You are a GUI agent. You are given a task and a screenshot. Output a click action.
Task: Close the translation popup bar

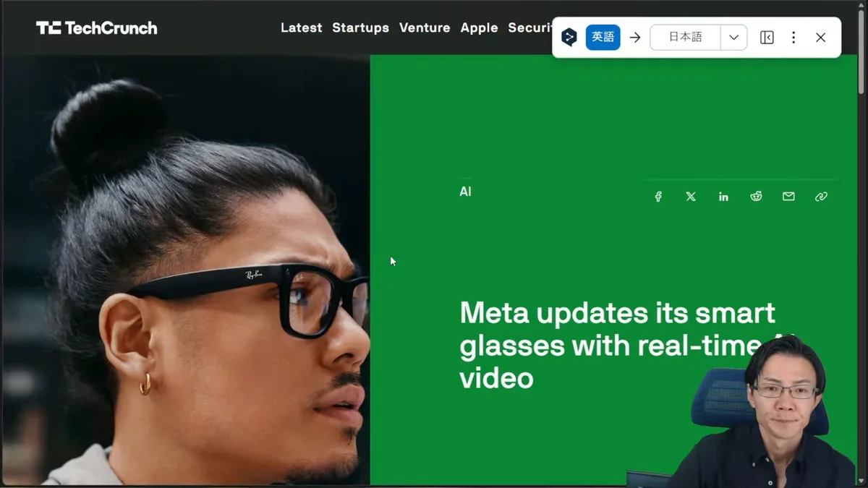coord(820,38)
